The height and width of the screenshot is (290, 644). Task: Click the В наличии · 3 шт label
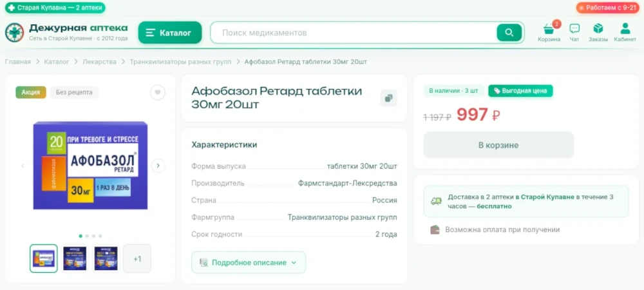point(453,91)
